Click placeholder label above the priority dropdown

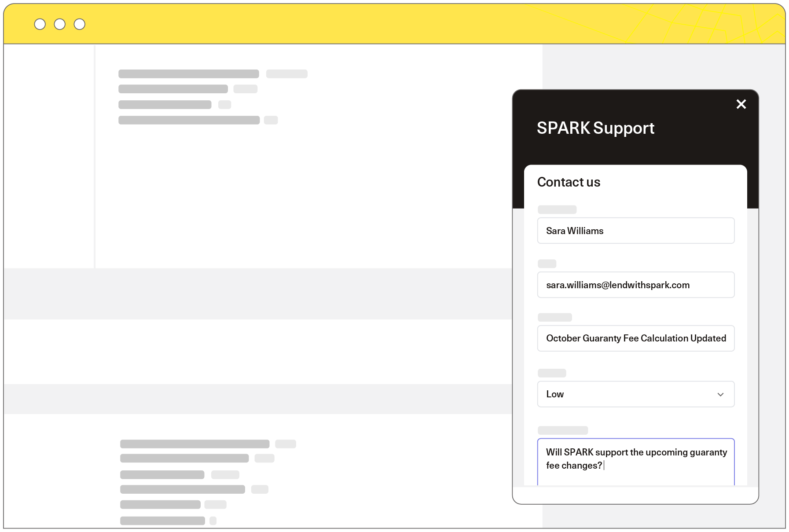[552, 373]
